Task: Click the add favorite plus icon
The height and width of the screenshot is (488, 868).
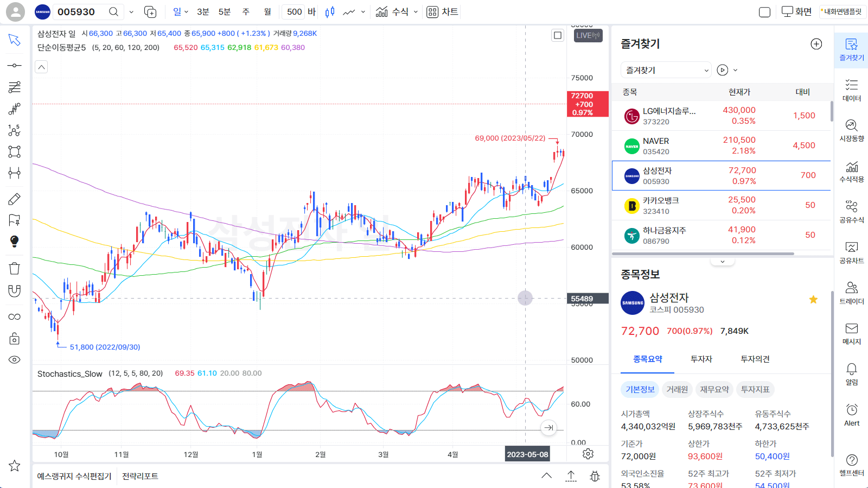Action: click(x=816, y=44)
